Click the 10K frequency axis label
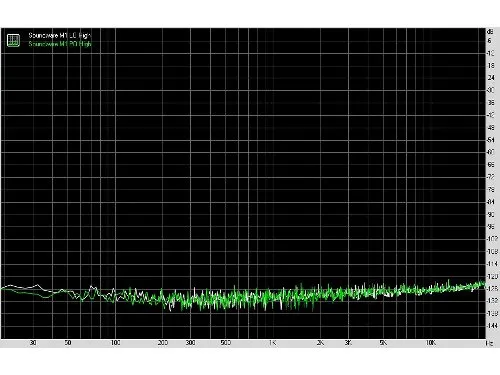This screenshot has width=500, height=375. click(431, 343)
